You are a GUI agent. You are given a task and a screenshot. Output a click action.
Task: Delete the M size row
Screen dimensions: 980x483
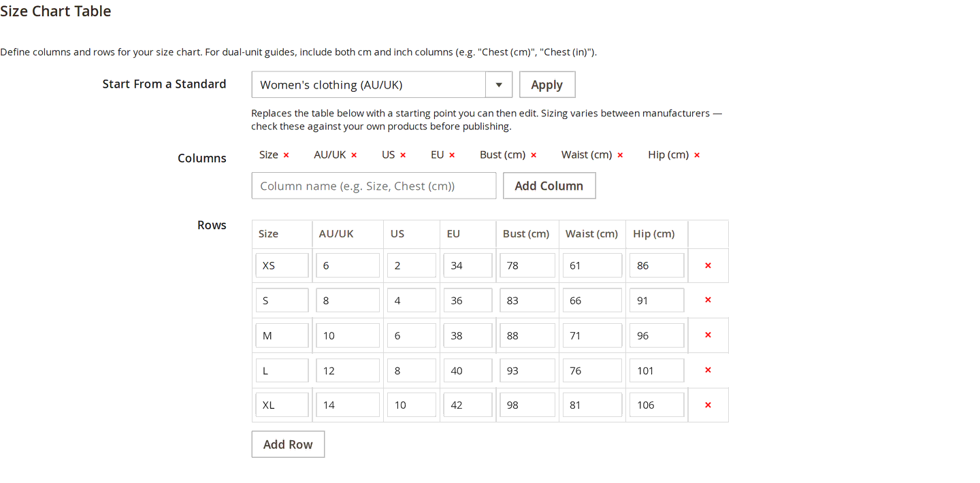708,335
